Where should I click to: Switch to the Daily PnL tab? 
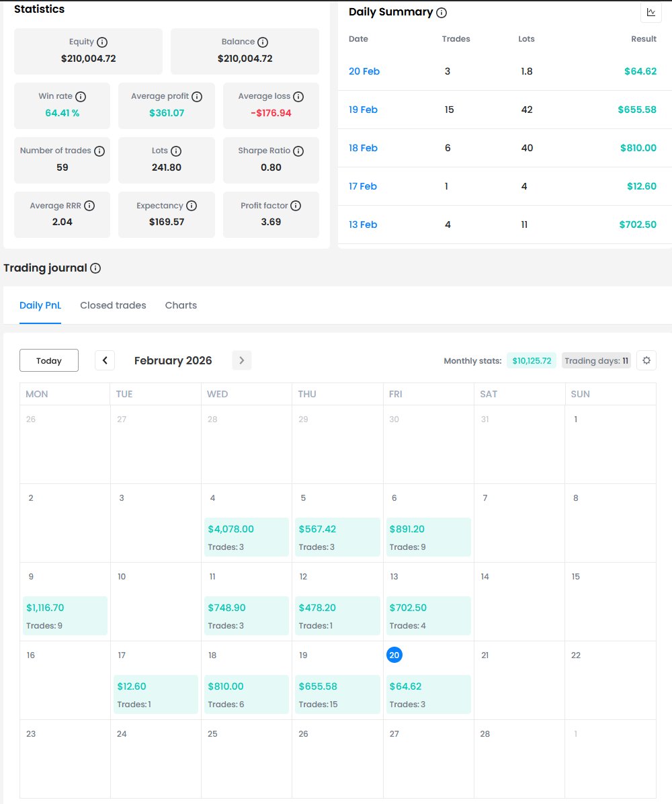click(40, 306)
